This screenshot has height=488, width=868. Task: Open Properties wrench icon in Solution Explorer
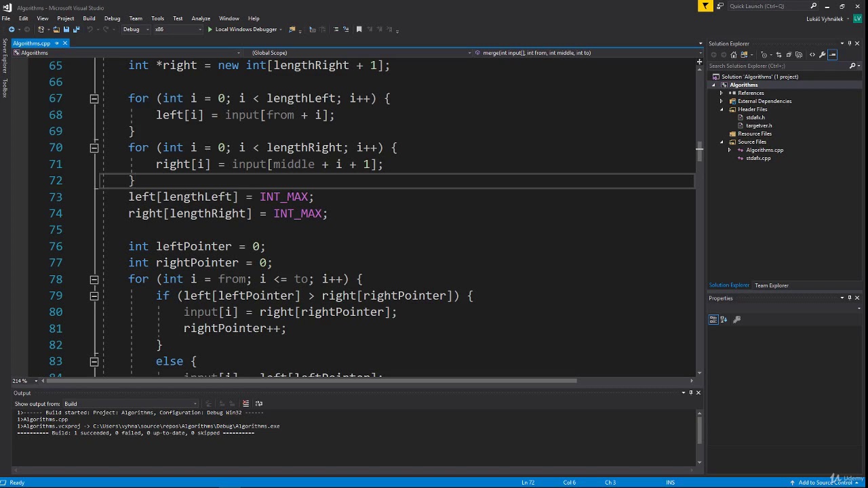pos(823,55)
